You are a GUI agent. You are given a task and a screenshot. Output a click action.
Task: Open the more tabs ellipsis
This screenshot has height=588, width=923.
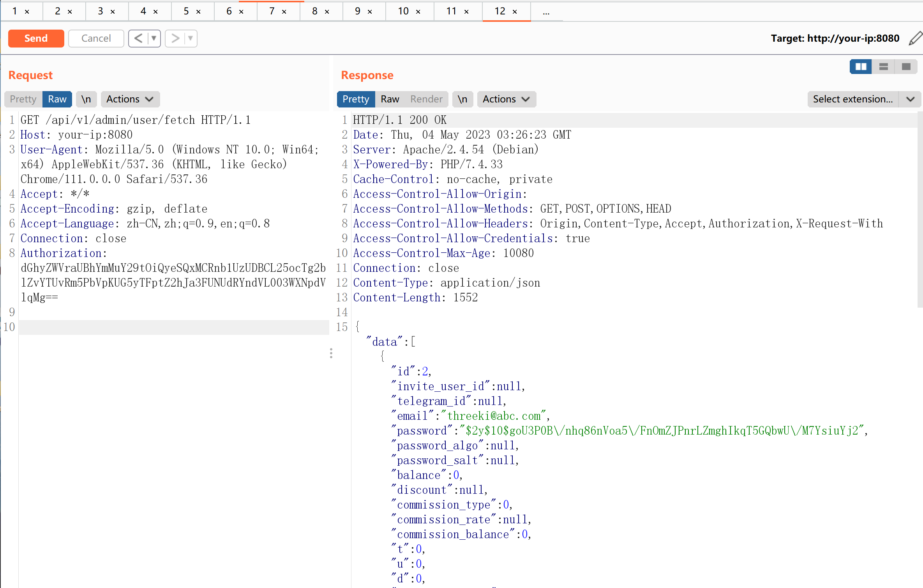[546, 12]
